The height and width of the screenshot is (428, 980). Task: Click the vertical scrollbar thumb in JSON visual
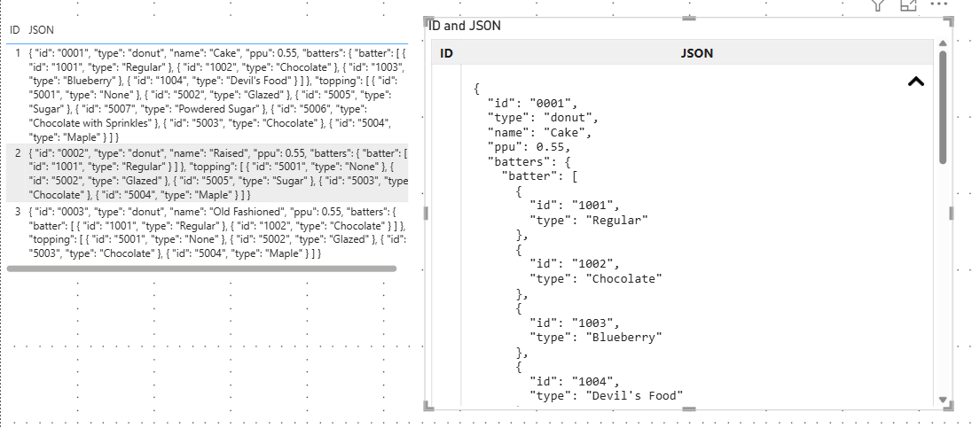coord(943,107)
